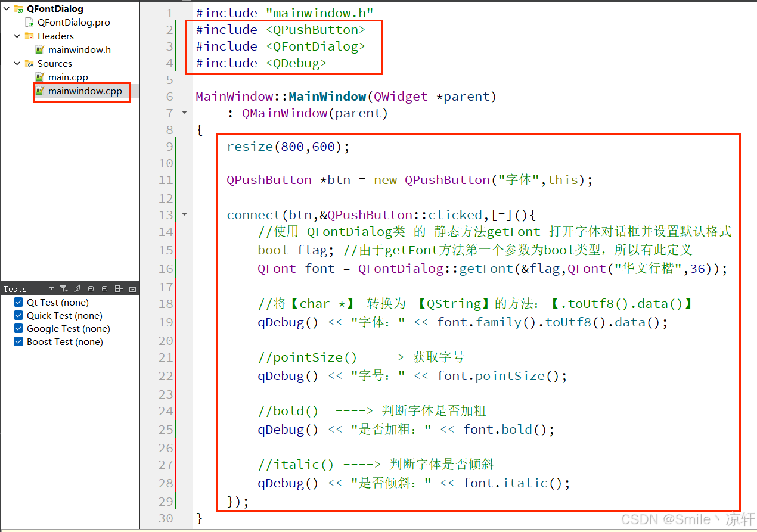757x532 pixels.
Task: Collapse all items in Tests panel
Action: pyautogui.click(x=104, y=289)
